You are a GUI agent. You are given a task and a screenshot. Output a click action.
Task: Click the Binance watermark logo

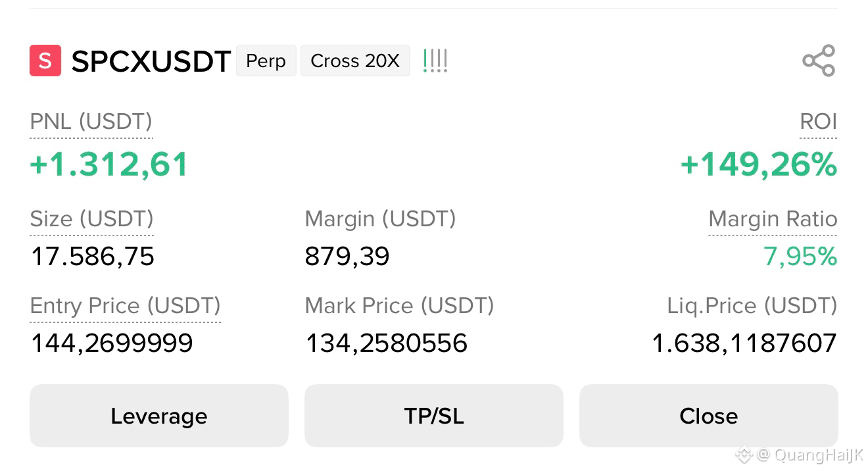[x=744, y=454]
